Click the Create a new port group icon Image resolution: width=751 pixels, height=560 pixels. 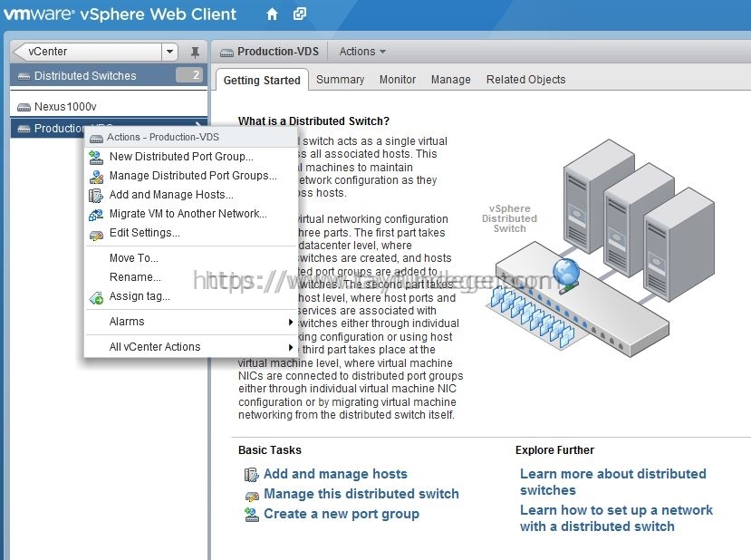[x=252, y=515]
